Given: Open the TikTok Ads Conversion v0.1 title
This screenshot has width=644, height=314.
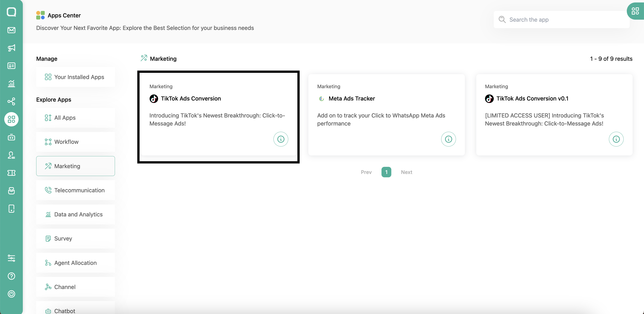Looking at the screenshot, I should click(532, 98).
